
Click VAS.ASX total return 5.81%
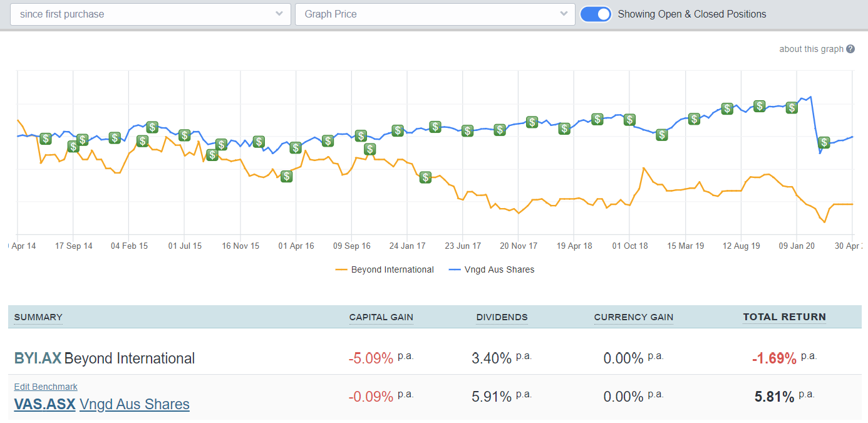pyautogui.click(x=775, y=396)
